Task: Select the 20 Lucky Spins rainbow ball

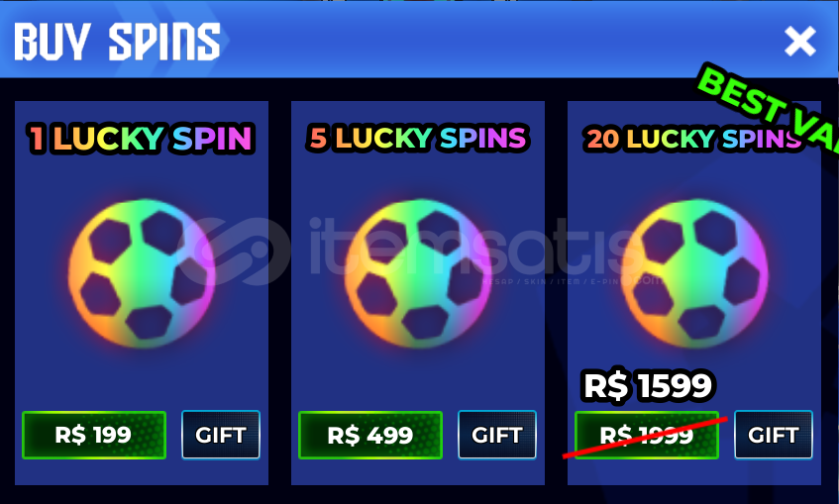Action: click(694, 274)
